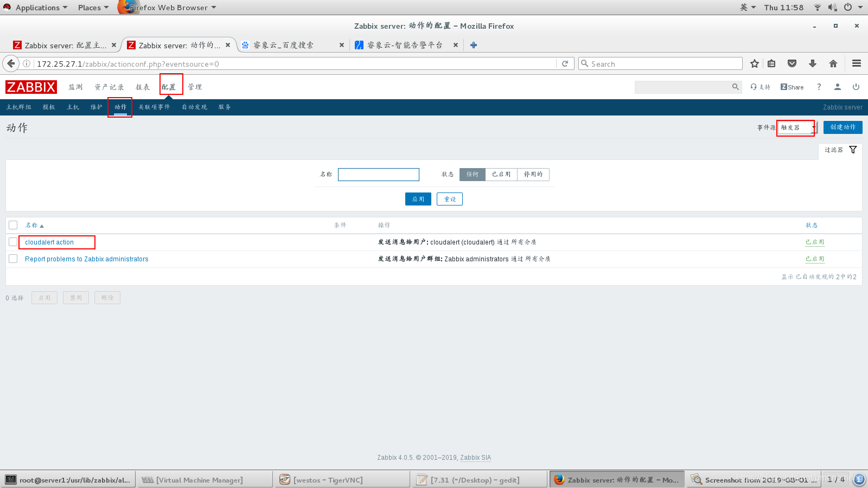
Task: Click the Firefox Search box
Action: pos(660,63)
